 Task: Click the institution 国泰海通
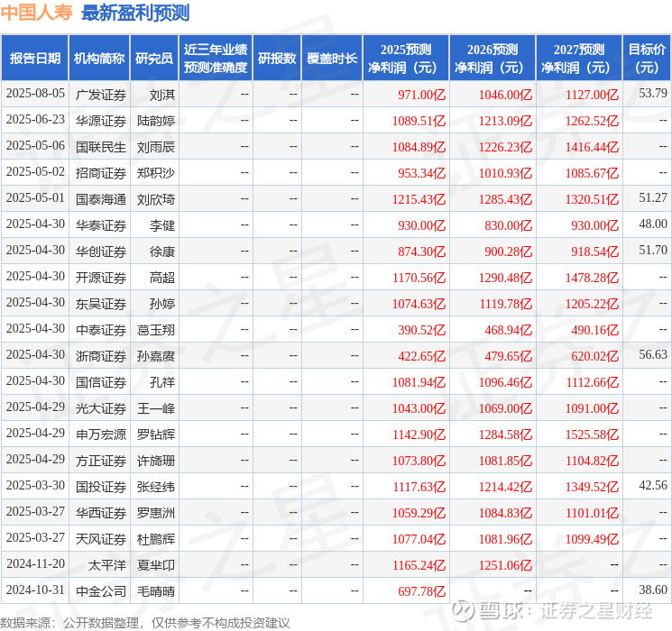[101, 199]
